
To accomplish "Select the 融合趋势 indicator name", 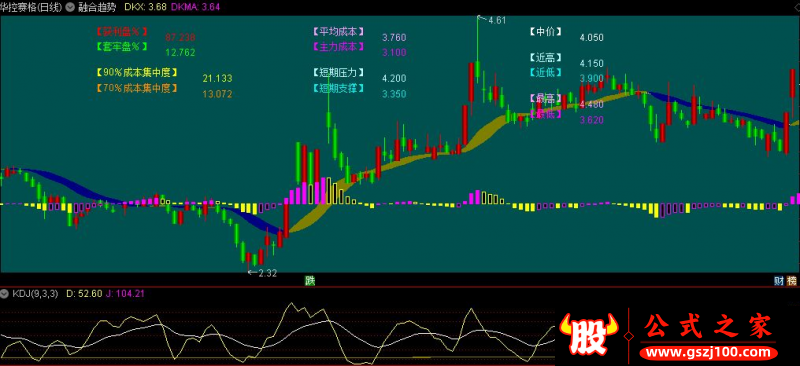I will pyautogui.click(x=97, y=7).
